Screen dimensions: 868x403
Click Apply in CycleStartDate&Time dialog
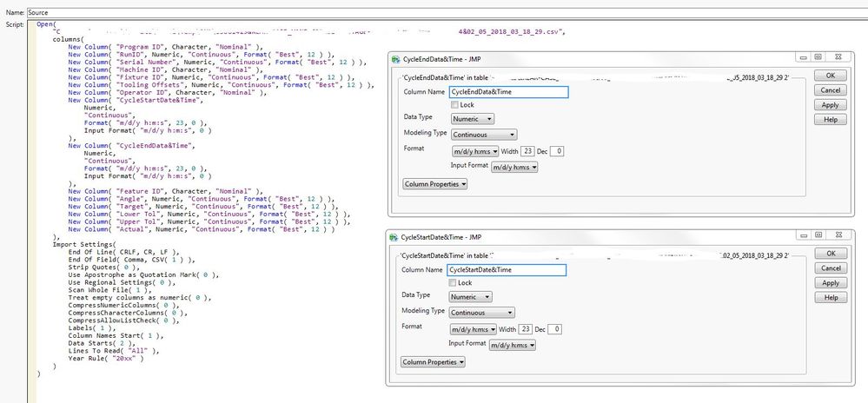tap(831, 282)
